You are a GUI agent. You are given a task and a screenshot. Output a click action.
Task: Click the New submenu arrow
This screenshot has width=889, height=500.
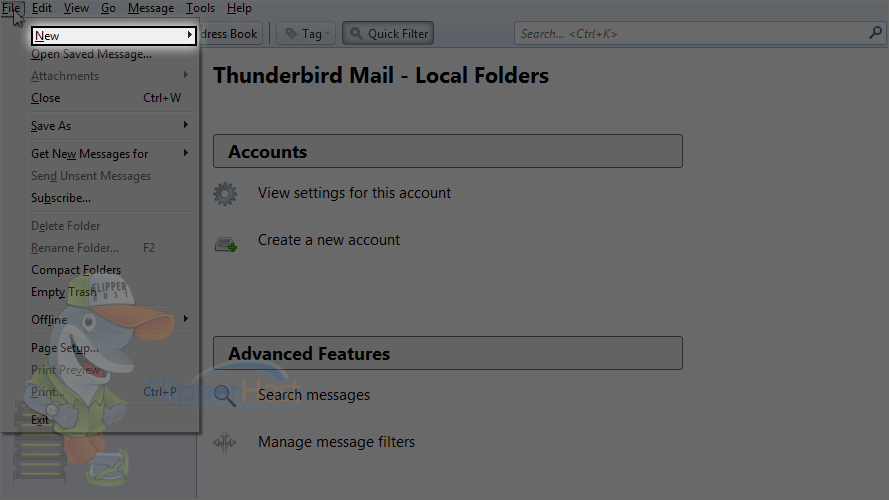189,35
